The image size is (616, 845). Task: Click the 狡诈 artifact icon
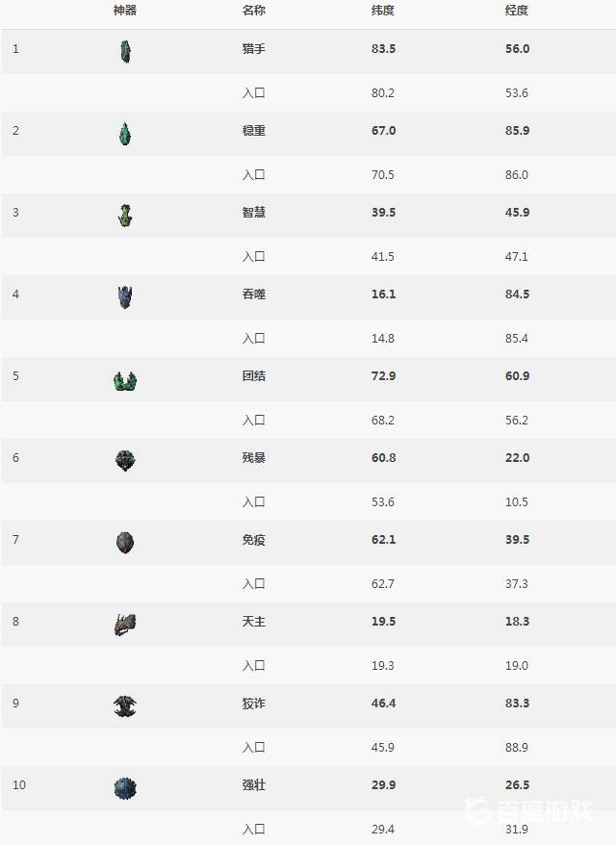tap(125, 706)
